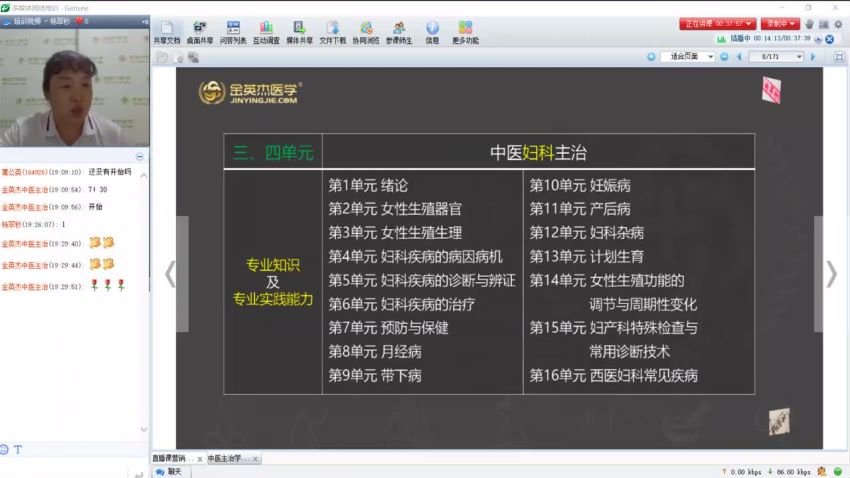Click the 中医妇科主治 slide heading
Image resolution: width=850 pixels, height=478 pixels.
pos(538,152)
